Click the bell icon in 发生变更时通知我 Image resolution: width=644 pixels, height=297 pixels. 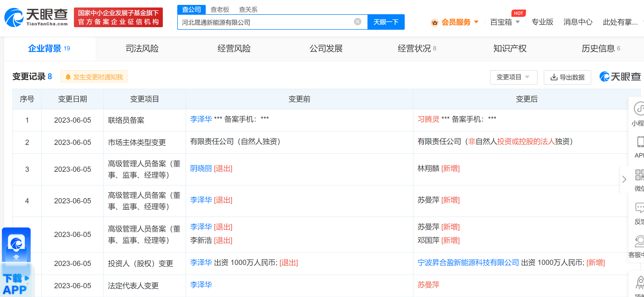coord(68,77)
